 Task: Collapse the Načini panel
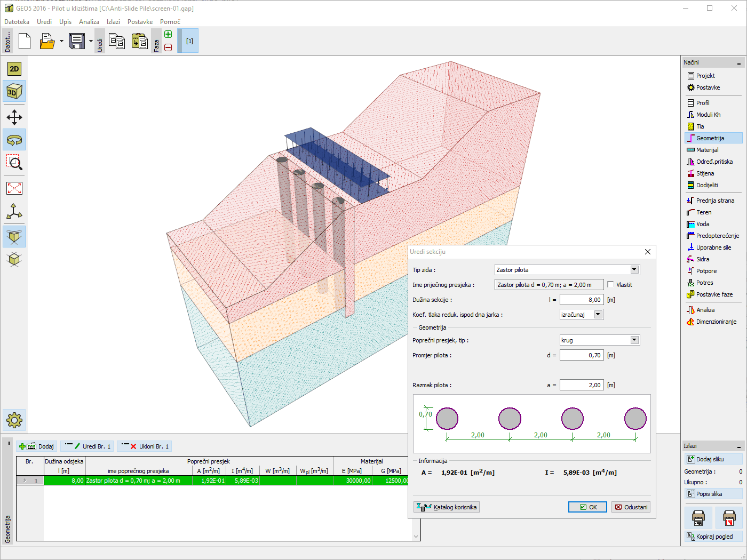click(x=739, y=63)
